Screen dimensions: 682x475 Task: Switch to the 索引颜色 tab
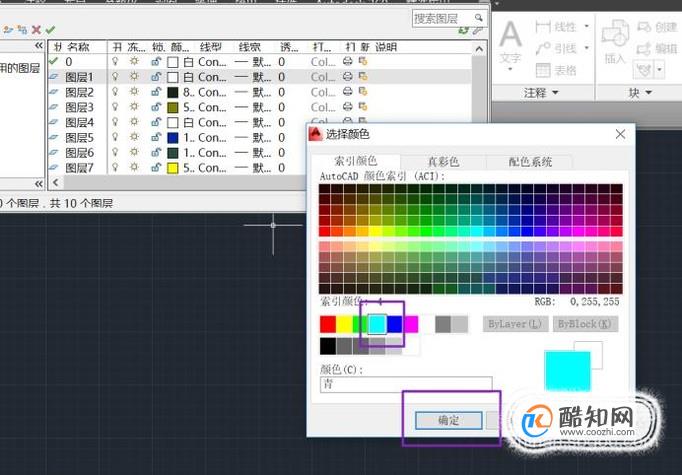(355, 161)
